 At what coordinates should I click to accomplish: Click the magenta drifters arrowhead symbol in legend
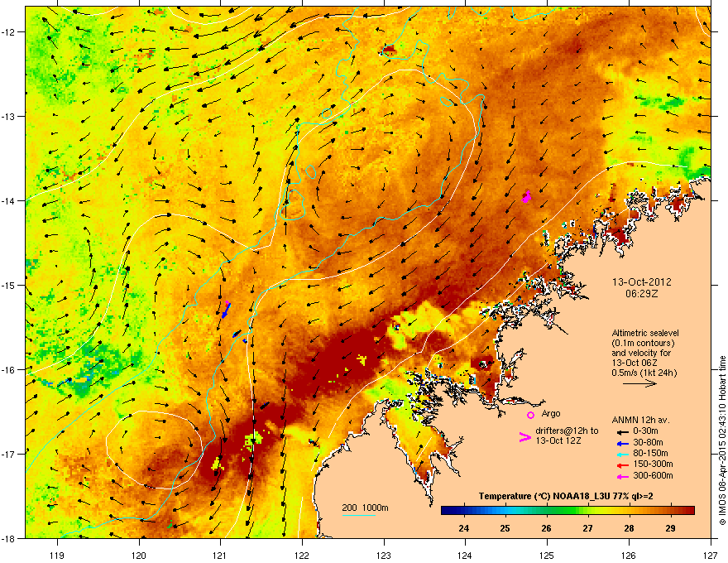coord(524,437)
